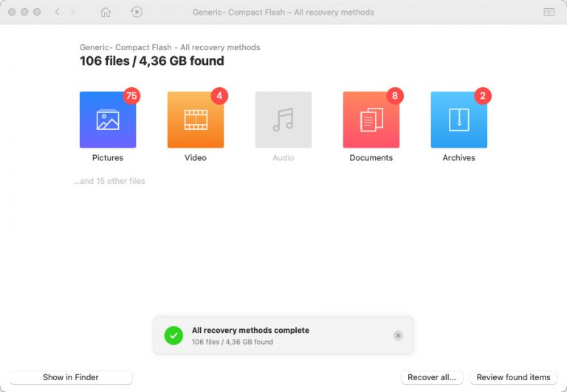Click the yellow minimize window button
Image resolution: width=567 pixels, height=392 pixels.
click(24, 13)
